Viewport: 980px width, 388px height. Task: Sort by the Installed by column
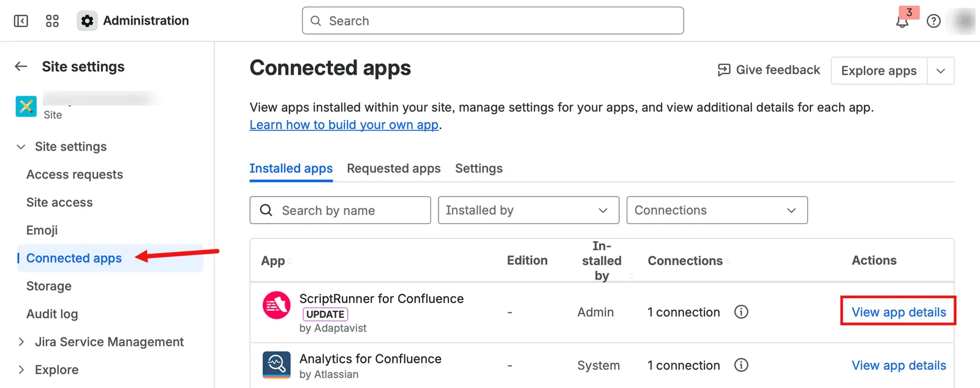(601, 261)
